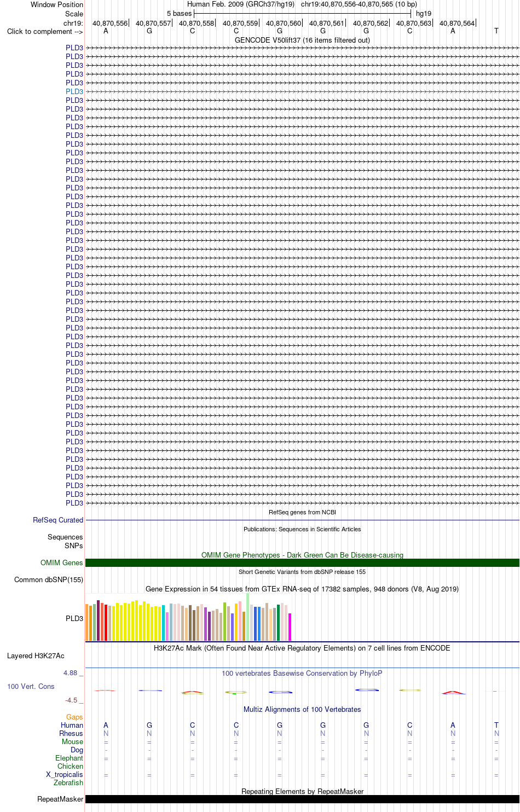Click the tall pale-green bar in GTEx chart
The width and height of the screenshot is (520, 812).
tap(248, 617)
